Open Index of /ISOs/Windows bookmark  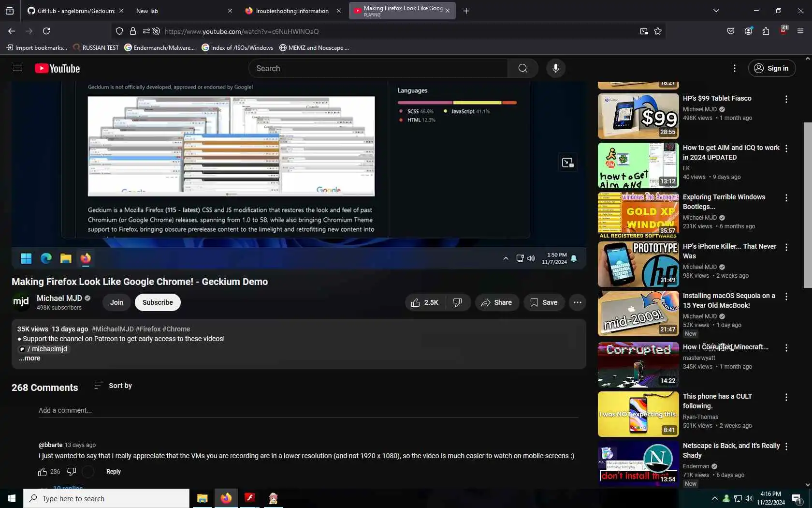[x=237, y=47]
